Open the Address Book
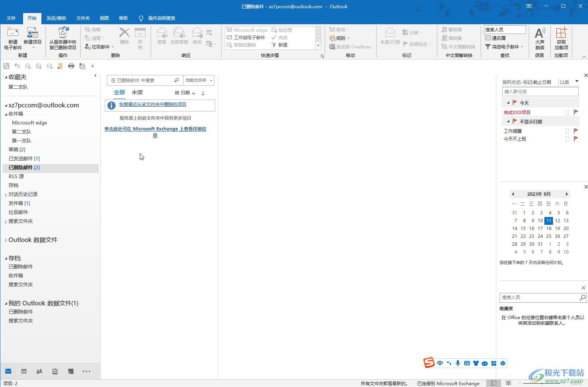The image size is (588, 387). coord(496,38)
